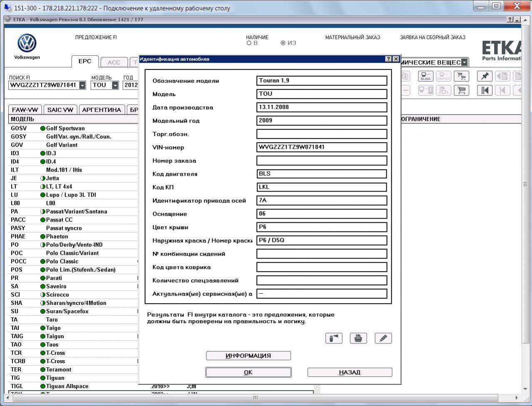Switch to the ACC tab
This screenshot has height=406, width=532.
pyautogui.click(x=114, y=62)
